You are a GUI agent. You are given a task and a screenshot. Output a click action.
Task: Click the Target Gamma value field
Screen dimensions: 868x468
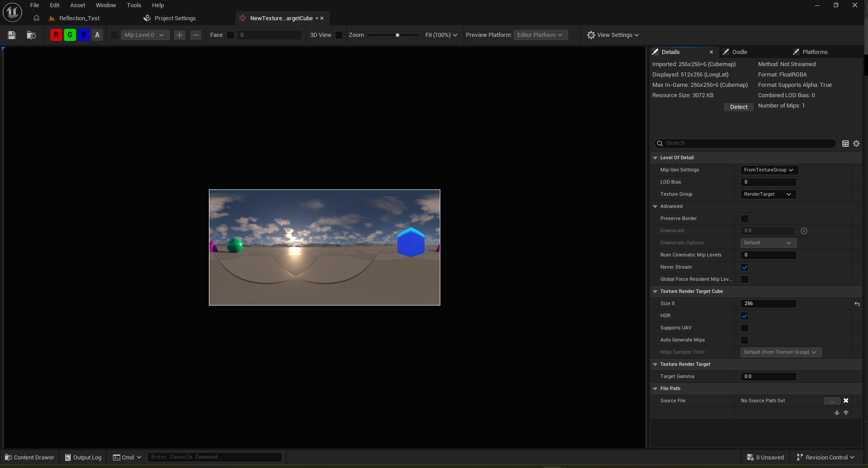769,377
